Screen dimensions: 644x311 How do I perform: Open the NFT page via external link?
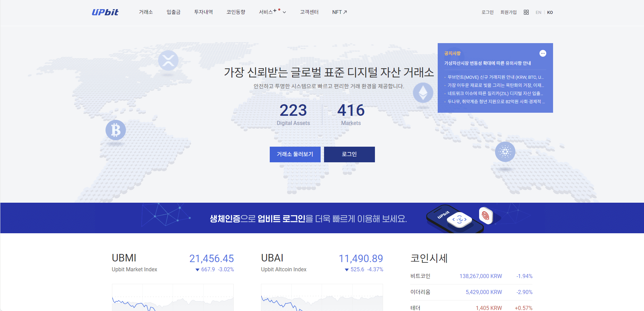[x=339, y=12]
